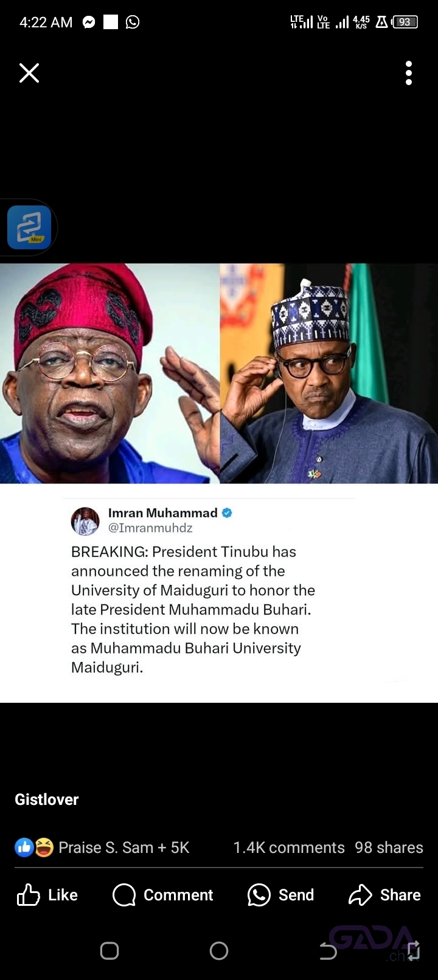
Task: Tap the floating blue Mini app bubble
Action: [29, 227]
